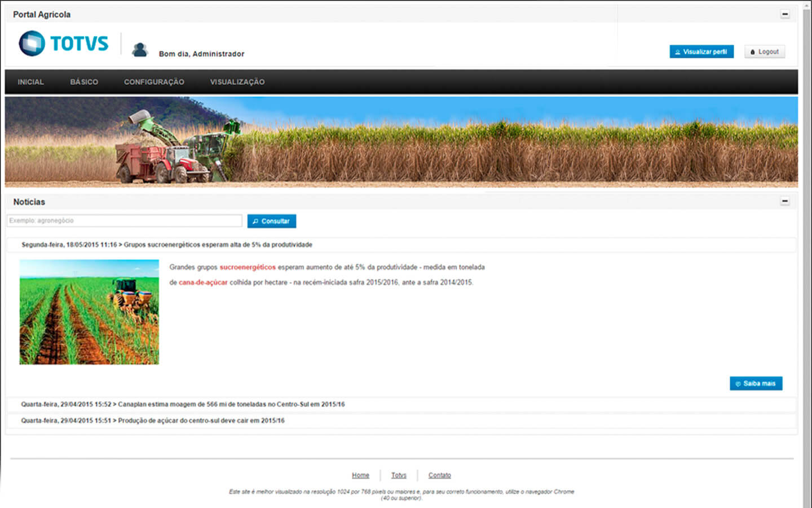Viewport: 812px width, 508px height.
Task: Click the administrator user avatar icon
Action: tap(139, 50)
